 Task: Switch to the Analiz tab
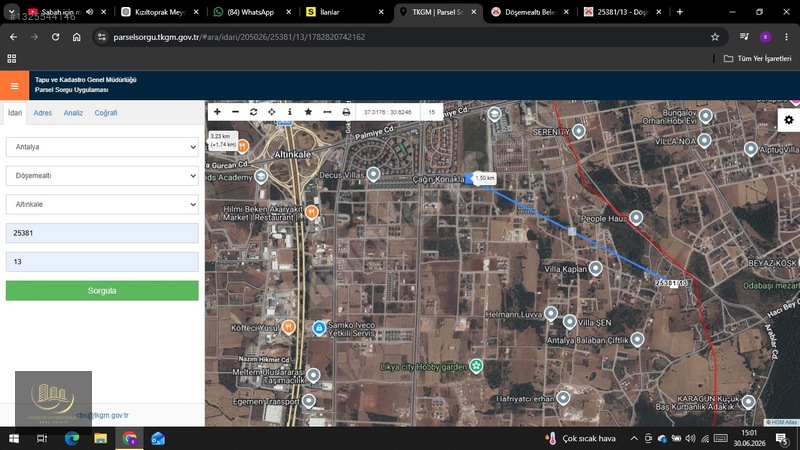73,113
